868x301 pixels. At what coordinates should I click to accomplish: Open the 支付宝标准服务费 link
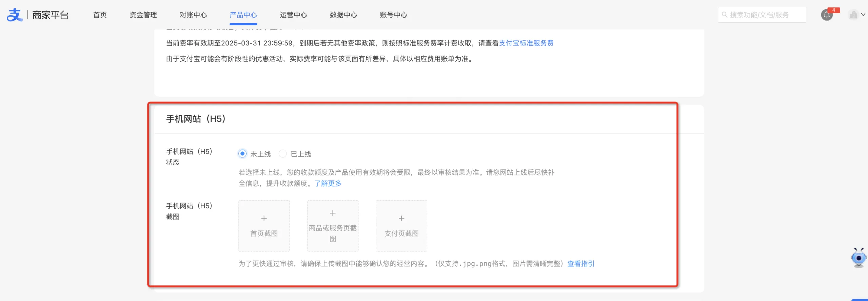526,43
